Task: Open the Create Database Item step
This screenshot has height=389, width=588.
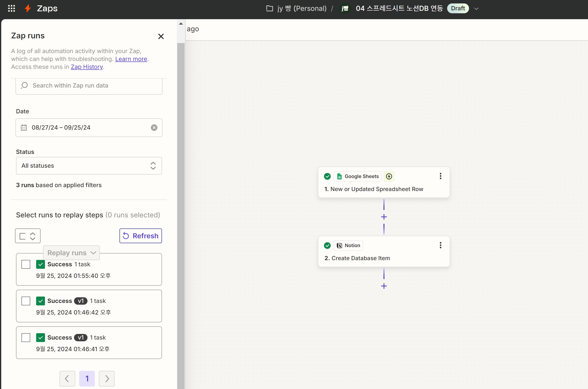Action: coord(384,252)
